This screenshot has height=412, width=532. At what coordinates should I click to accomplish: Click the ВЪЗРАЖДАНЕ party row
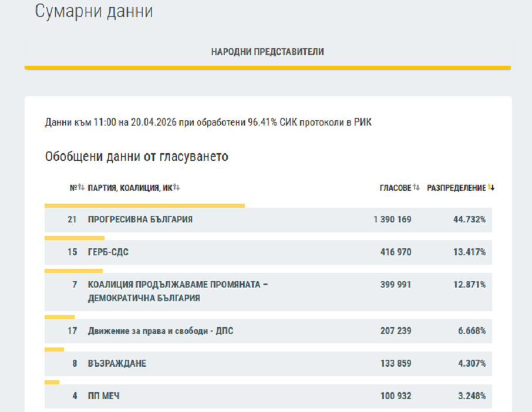tap(117, 364)
